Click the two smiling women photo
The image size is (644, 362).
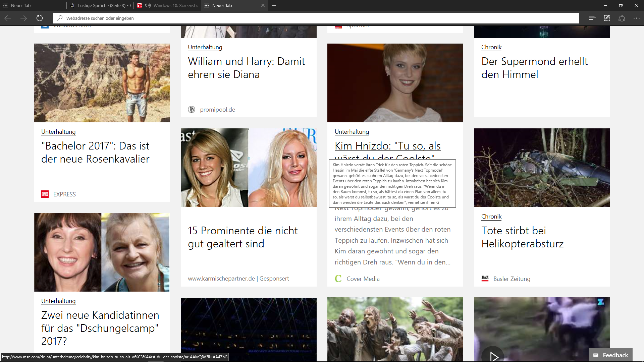click(x=102, y=252)
